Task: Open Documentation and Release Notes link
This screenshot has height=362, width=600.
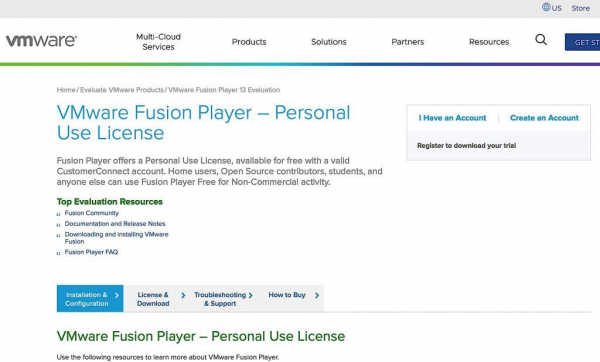Action: (115, 223)
